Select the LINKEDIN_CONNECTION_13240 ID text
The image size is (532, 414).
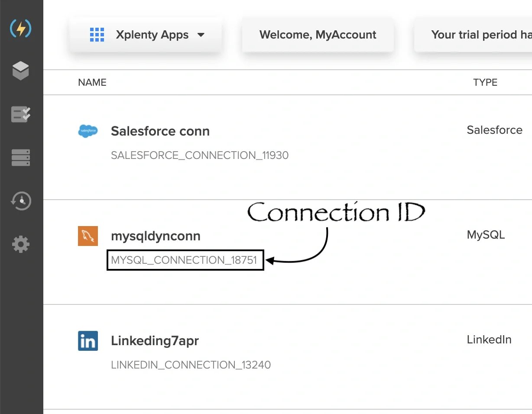191,365
